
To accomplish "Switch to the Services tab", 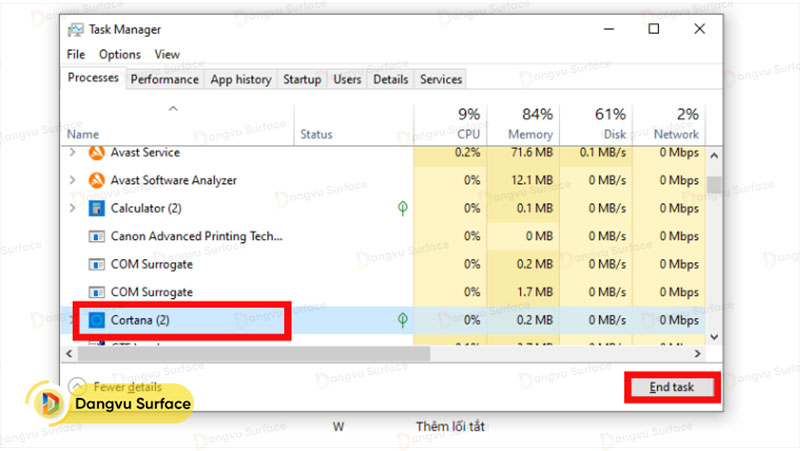I will (x=441, y=80).
